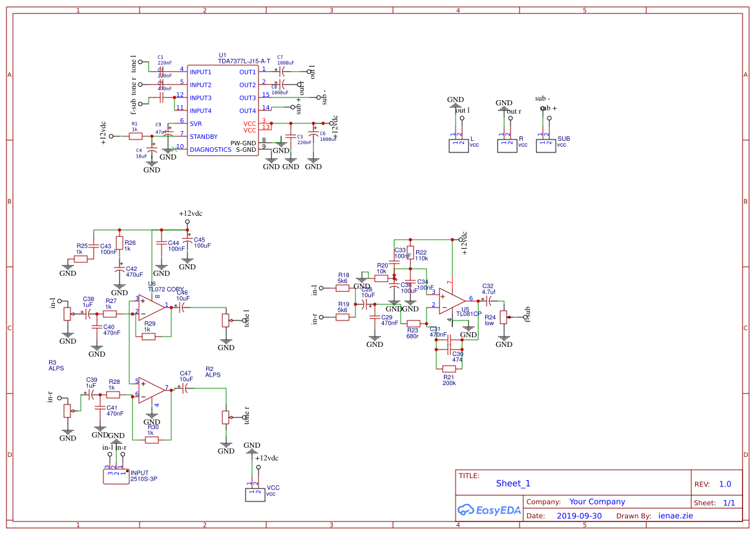This screenshot has width=756, height=535.
Task: Click capacitor C32 4.7uf label
Action: click(x=488, y=289)
